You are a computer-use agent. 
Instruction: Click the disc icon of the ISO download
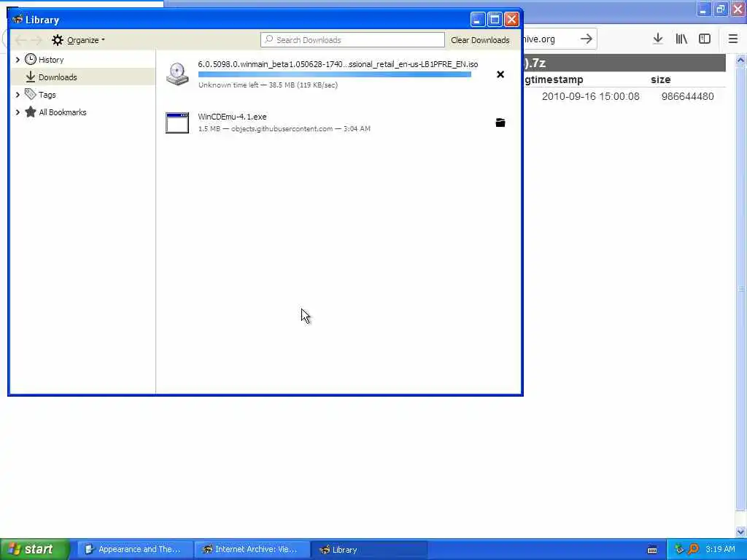(177, 74)
